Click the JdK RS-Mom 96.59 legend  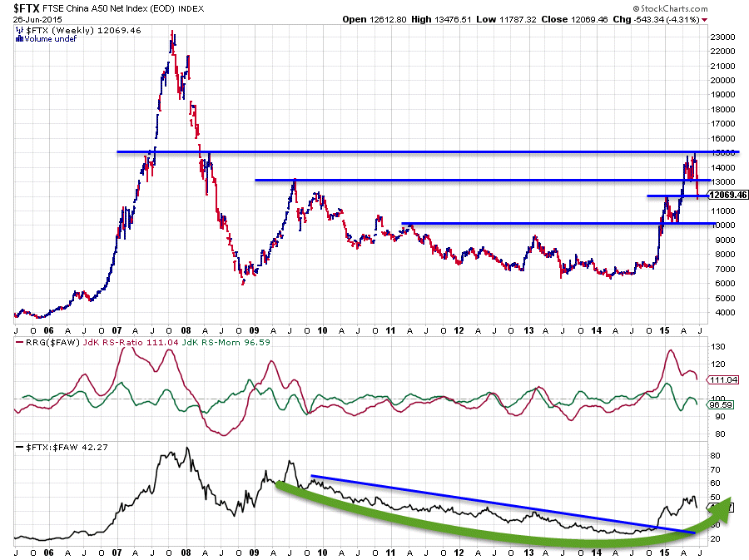click(226, 342)
